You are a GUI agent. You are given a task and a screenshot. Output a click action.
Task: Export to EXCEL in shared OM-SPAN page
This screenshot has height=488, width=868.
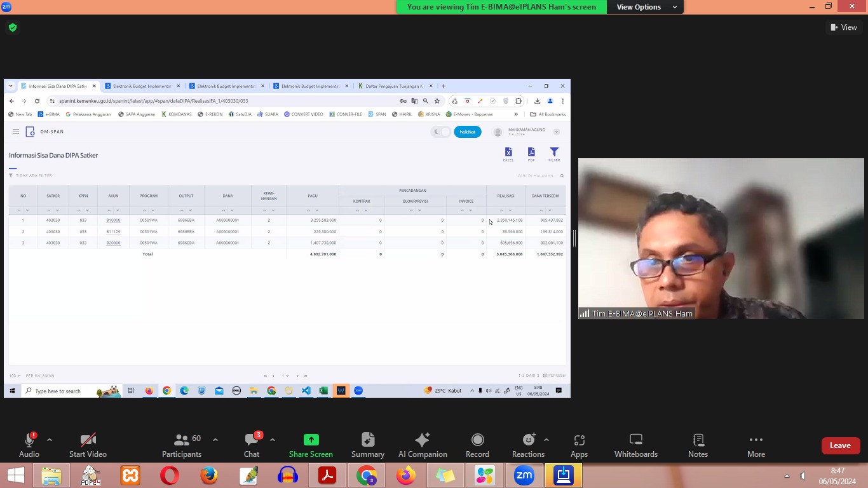click(x=508, y=154)
